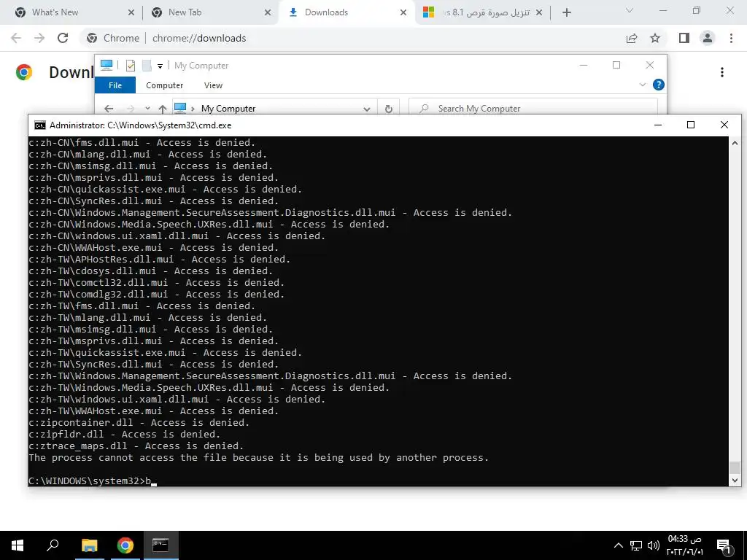The height and width of the screenshot is (560, 747).
Task: Click Search My Computer box
Action: point(533,109)
